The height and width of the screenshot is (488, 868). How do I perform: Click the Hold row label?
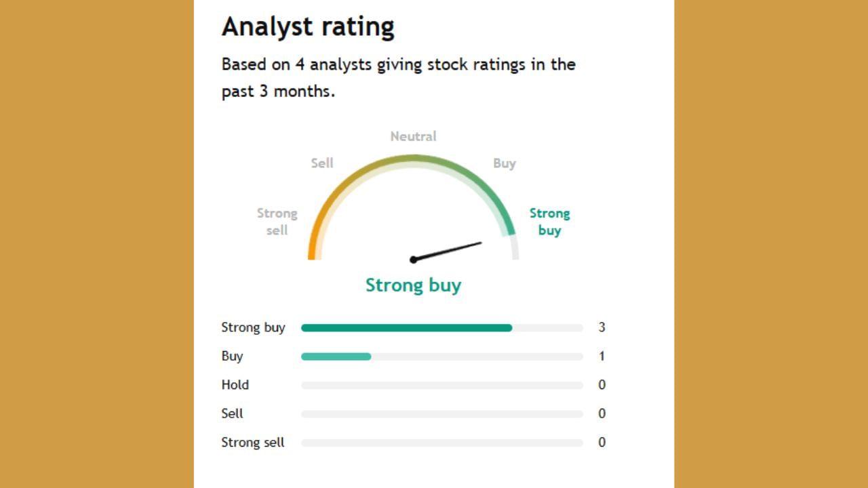click(235, 385)
